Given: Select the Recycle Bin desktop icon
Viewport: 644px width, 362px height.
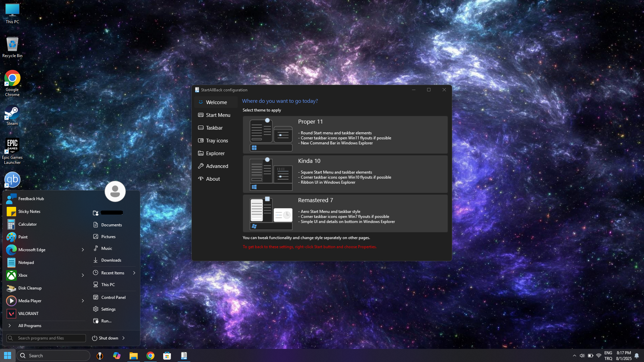Looking at the screenshot, I should (12, 47).
